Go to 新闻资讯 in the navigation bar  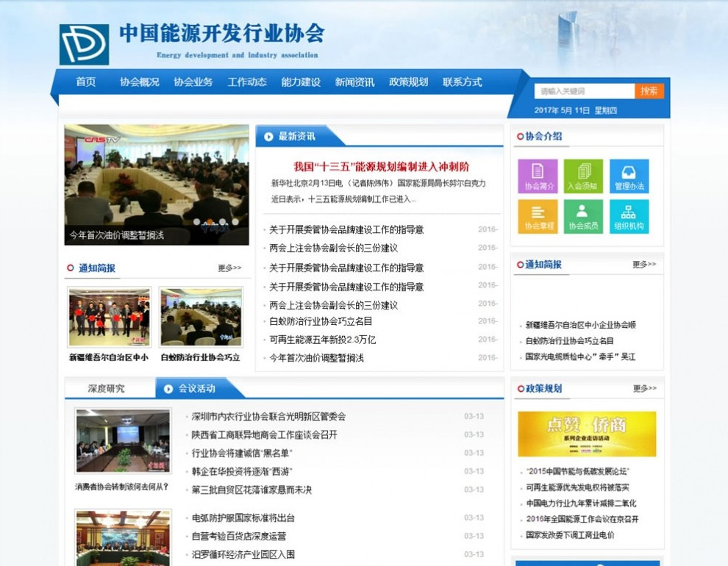354,82
